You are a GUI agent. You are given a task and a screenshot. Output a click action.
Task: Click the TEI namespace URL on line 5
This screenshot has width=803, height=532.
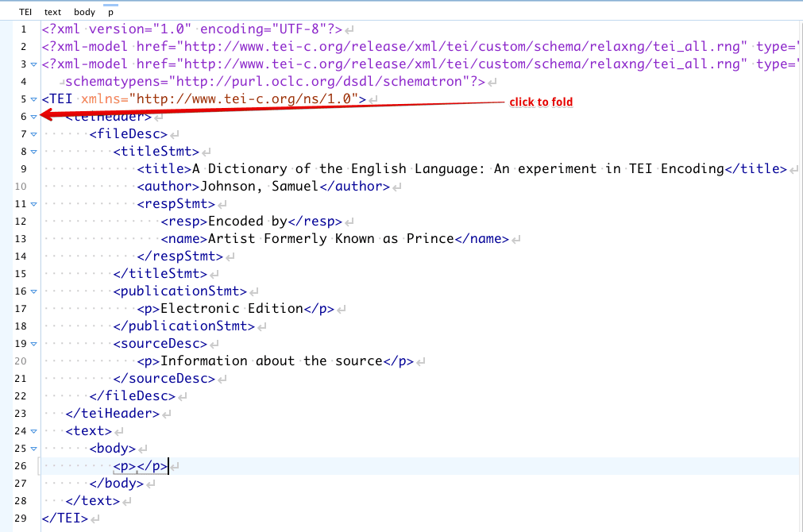(x=246, y=99)
